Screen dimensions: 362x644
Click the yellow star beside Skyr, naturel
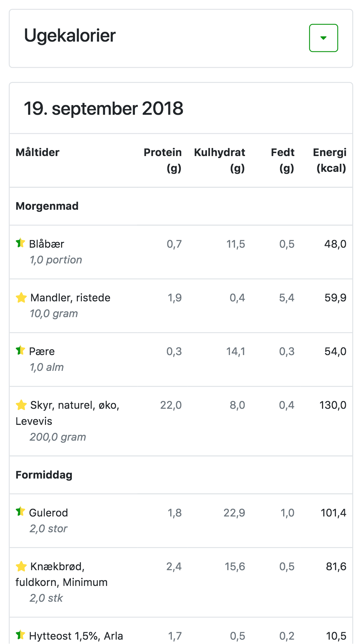[x=21, y=405]
